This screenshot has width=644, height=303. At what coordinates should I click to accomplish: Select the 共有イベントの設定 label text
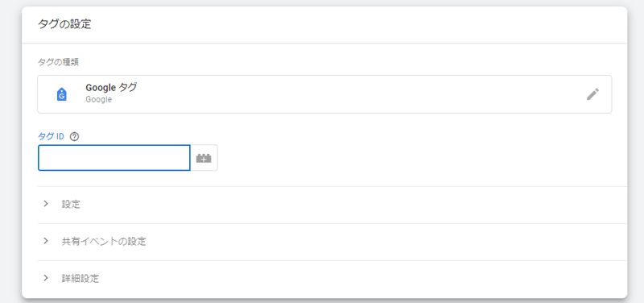coord(104,241)
